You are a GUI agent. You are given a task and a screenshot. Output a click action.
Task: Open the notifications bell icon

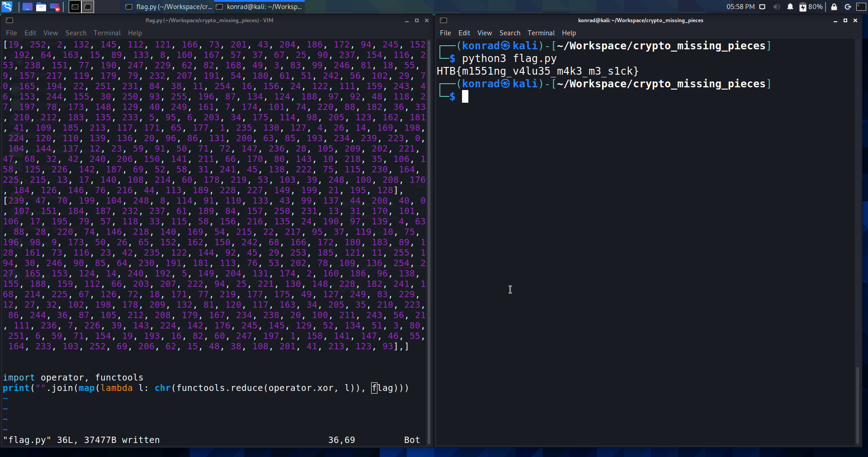[x=790, y=7]
